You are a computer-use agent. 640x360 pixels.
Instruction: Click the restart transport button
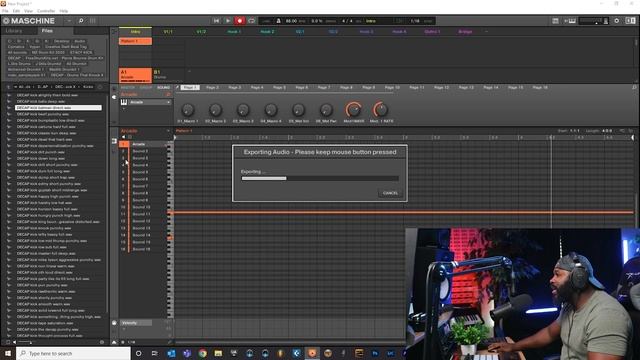pos(216,21)
